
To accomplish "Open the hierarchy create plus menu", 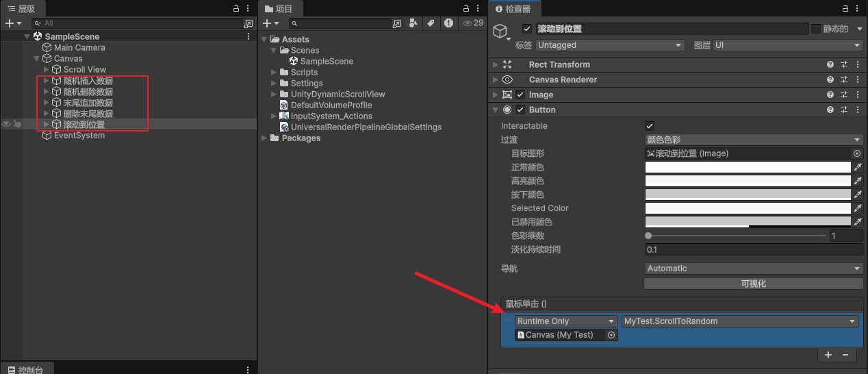I will pyautogui.click(x=14, y=23).
